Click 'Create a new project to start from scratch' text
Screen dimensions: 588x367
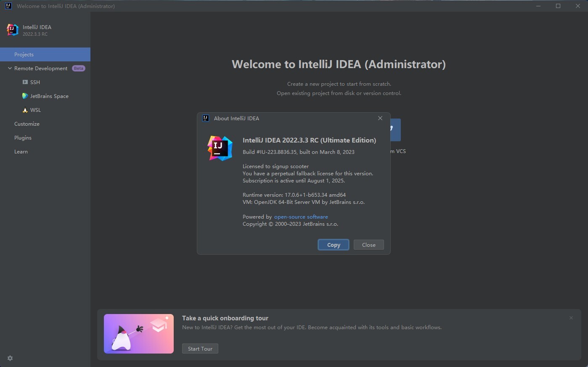click(x=339, y=84)
